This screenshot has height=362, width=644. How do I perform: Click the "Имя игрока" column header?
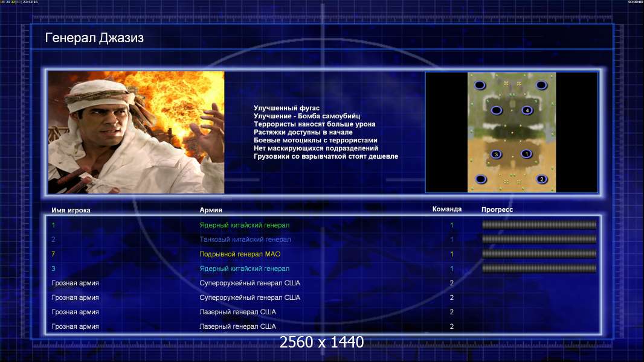pos(71,211)
